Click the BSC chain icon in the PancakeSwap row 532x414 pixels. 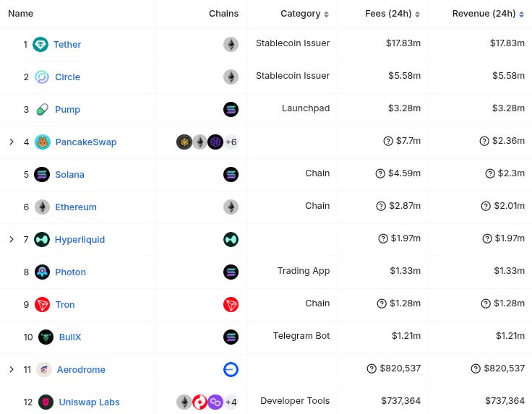184,142
